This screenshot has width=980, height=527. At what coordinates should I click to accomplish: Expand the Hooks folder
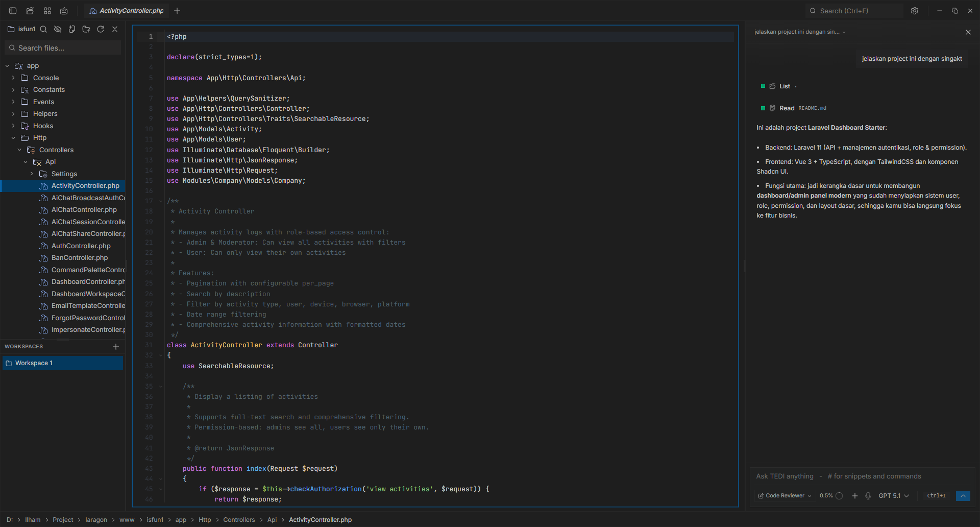(13, 126)
